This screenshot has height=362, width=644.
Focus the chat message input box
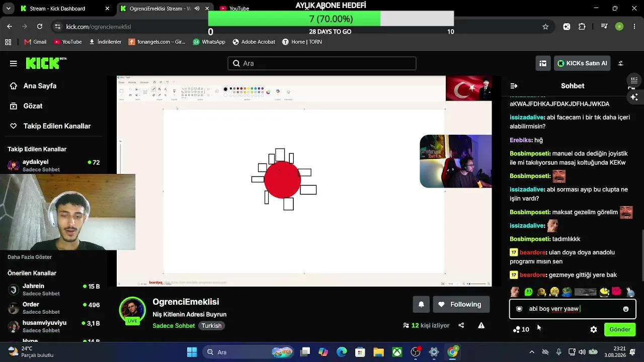(573, 309)
